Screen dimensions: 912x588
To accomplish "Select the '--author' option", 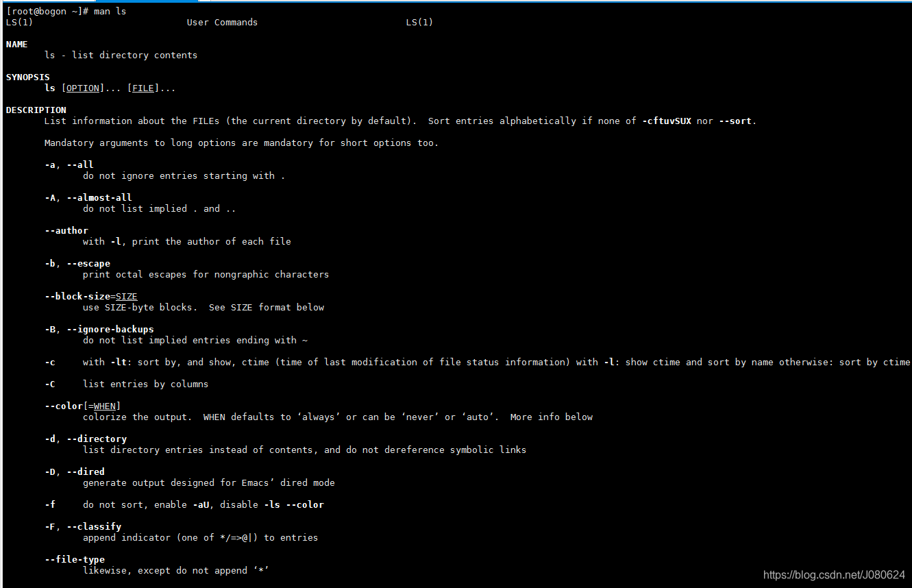I will pyautogui.click(x=66, y=230).
